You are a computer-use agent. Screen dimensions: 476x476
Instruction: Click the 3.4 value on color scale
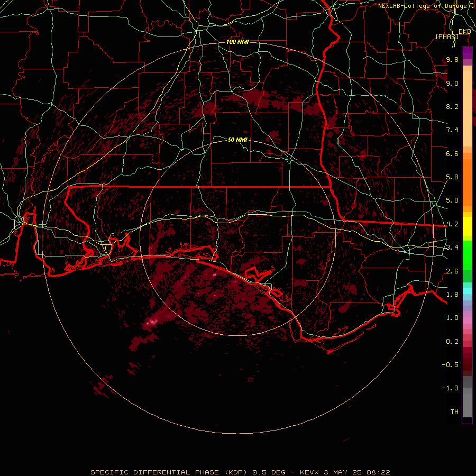[x=452, y=248]
